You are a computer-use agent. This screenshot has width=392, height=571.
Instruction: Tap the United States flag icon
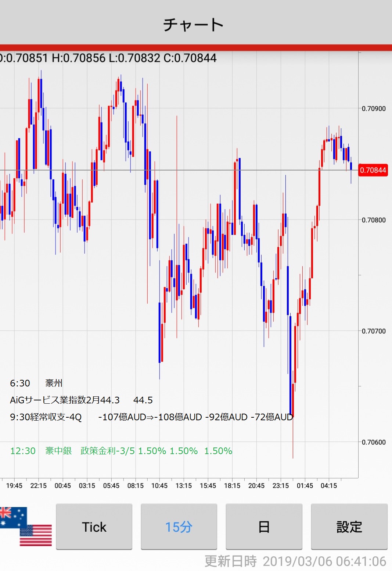point(36,535)
